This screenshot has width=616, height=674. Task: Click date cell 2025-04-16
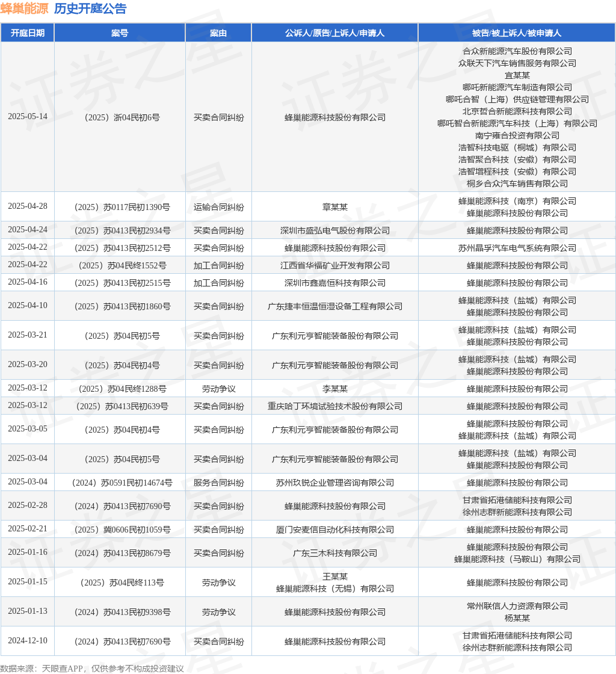[28, 282]
